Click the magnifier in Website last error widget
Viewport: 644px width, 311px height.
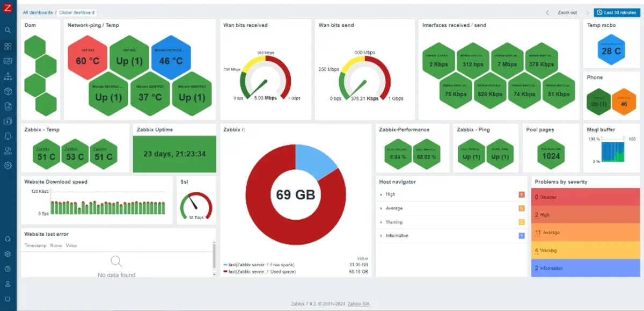116,262
